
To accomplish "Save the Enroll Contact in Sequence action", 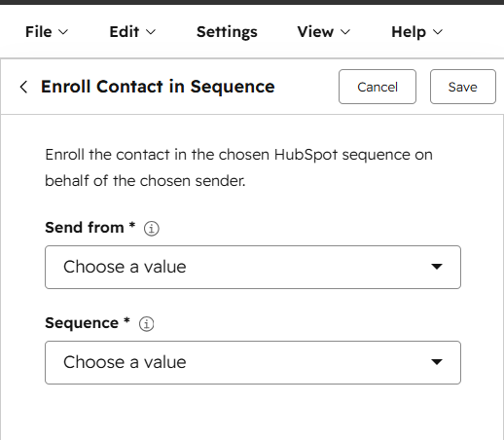I will coord(463,87).
